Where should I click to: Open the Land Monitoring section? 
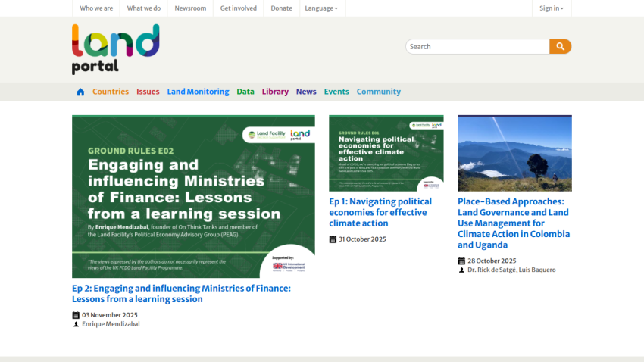198,92
